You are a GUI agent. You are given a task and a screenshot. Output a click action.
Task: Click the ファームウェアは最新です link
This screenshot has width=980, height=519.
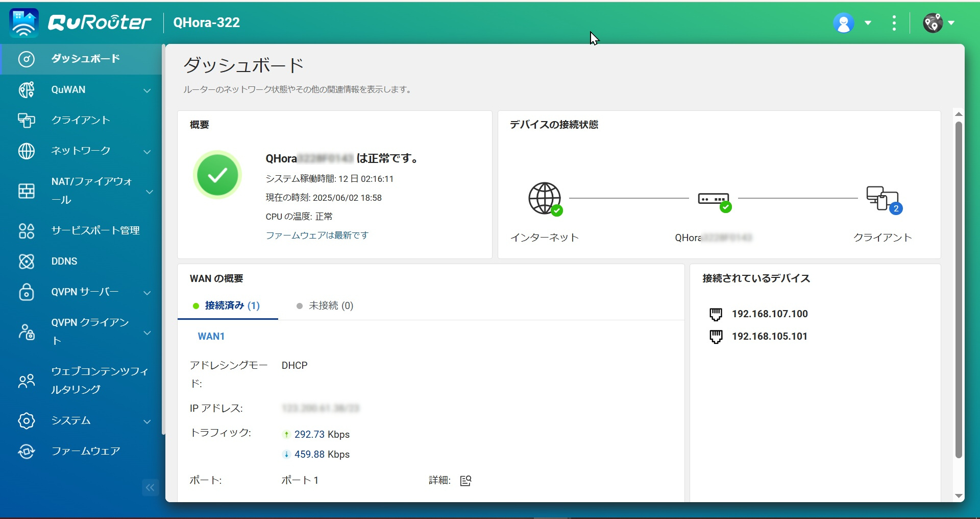click(x=317, y=235)
